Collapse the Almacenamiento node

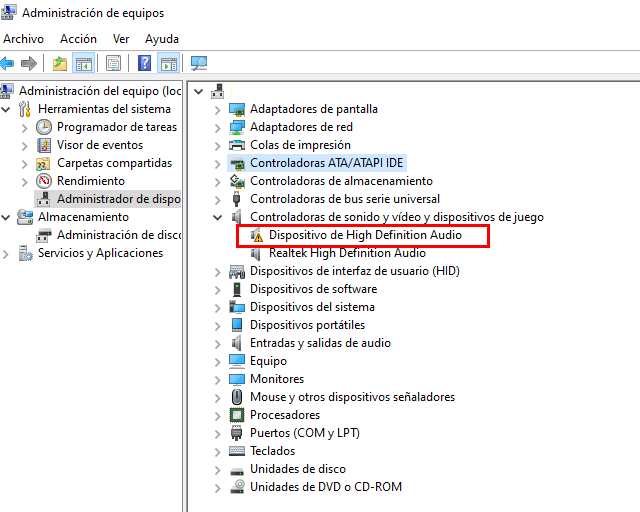(x=6, y=217)
